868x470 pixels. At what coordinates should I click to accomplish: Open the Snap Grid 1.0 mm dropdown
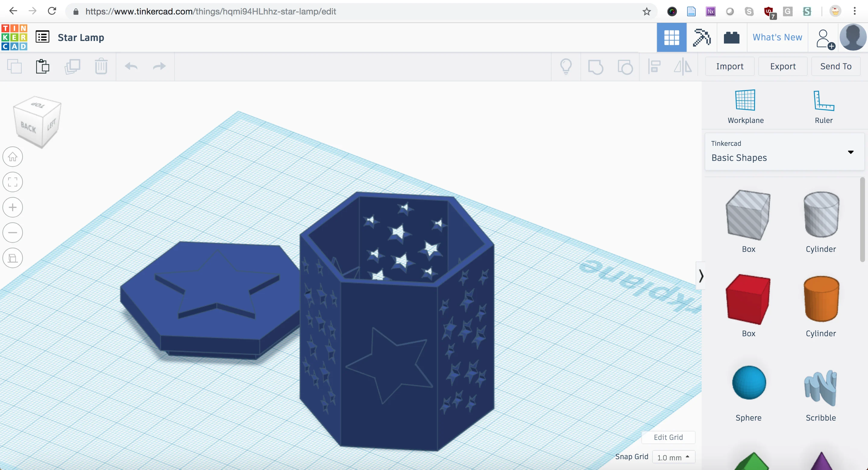click(x=673, y=457)
